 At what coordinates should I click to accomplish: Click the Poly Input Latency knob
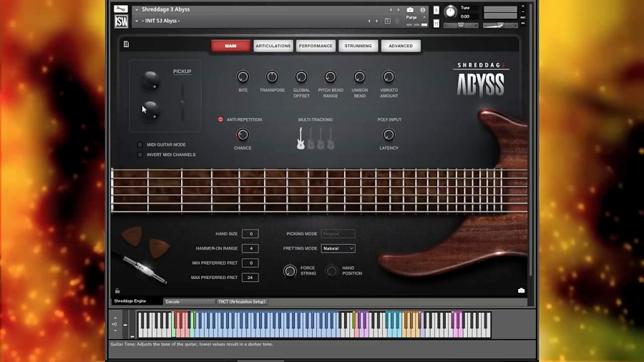pyautogui.click(x=389, y=134)
